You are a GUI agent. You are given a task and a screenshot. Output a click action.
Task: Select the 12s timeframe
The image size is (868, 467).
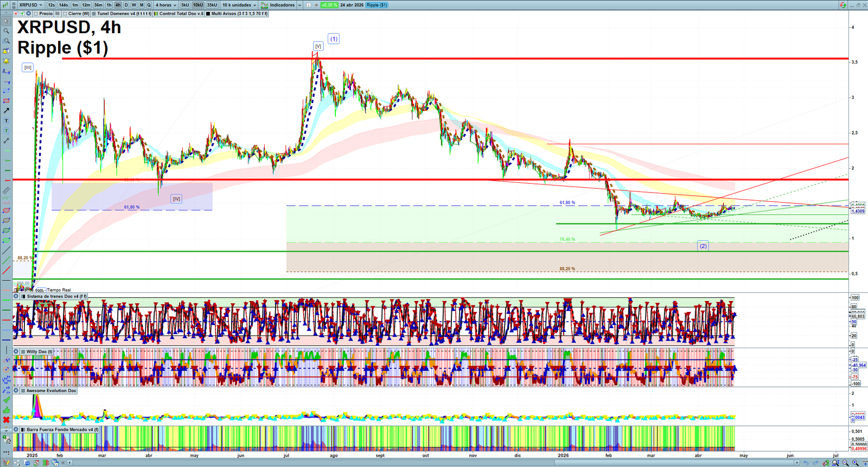pos(51,5)
